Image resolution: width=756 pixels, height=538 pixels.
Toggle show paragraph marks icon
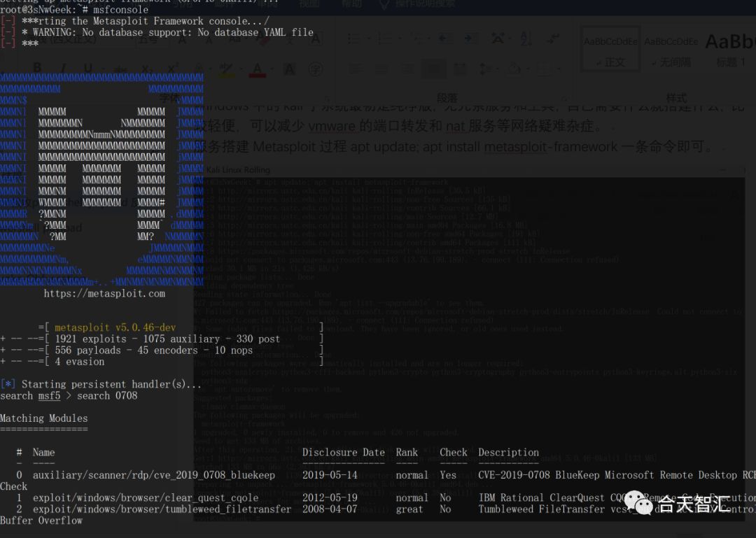pyautogui.click(x=554, y=38)
